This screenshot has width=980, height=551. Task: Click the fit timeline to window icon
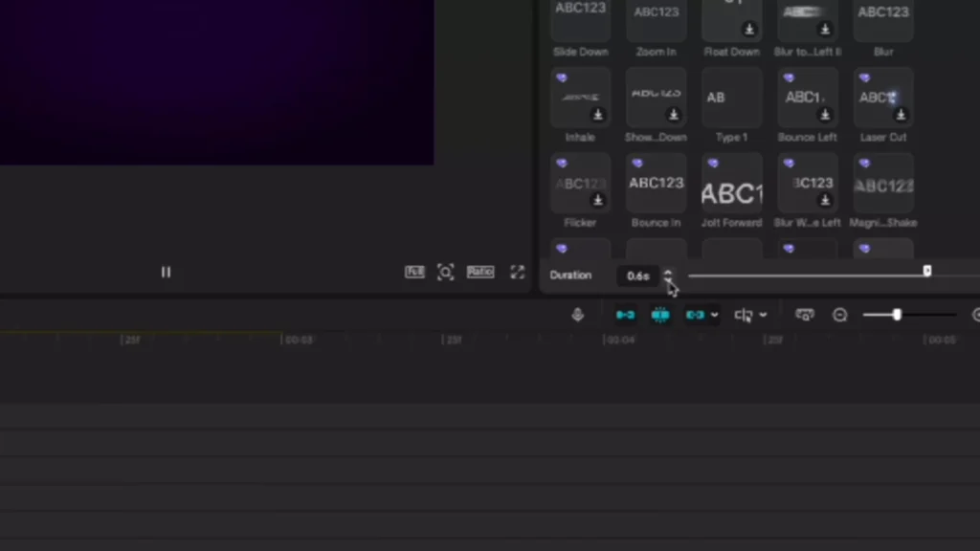(805, 315)
